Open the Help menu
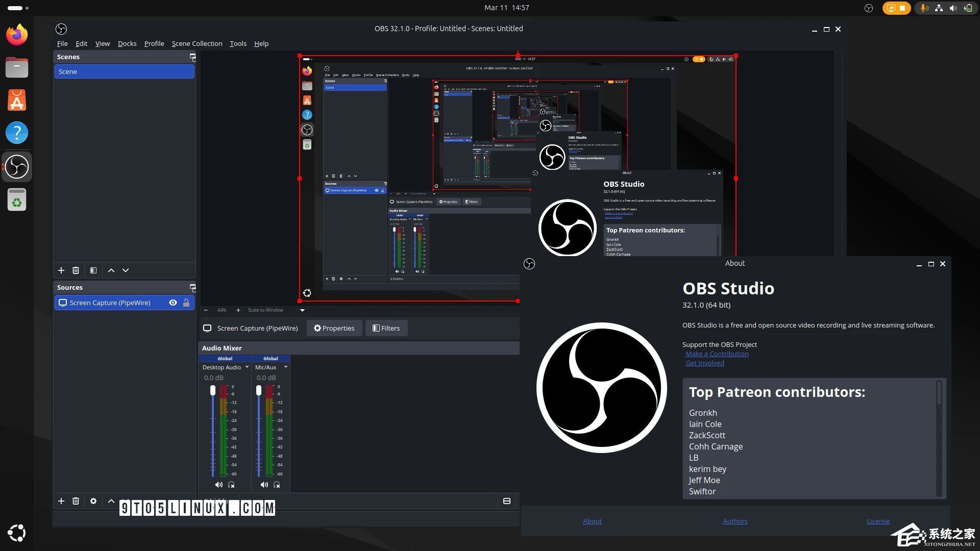Viewport: 980px width, 551px height. tap(261, 44)
